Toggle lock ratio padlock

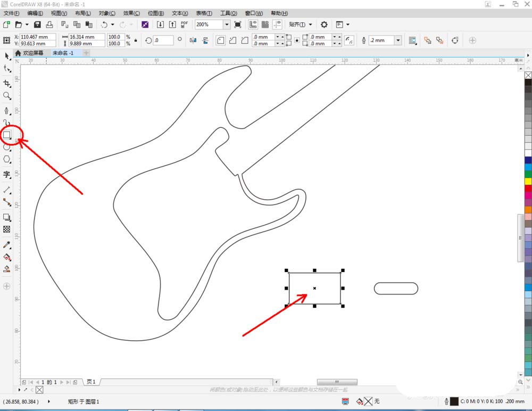click(x=136, y=40)
